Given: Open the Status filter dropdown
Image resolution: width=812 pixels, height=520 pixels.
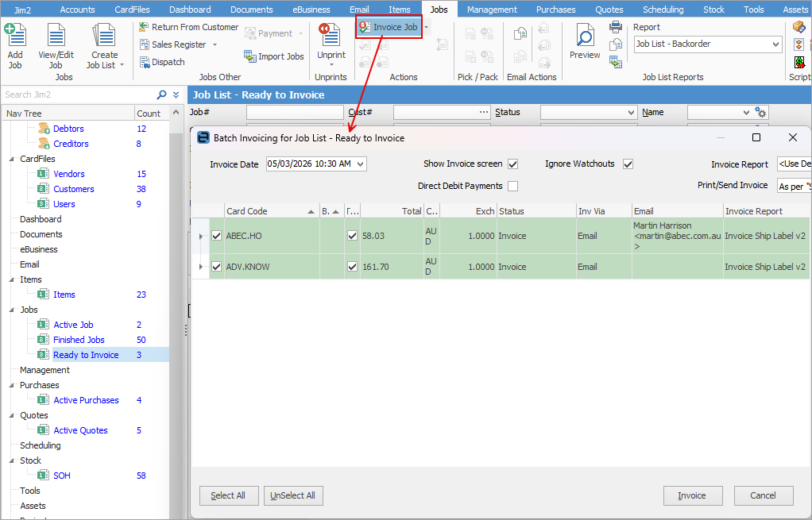Looking at the screenshot, I should pos(630,112).
